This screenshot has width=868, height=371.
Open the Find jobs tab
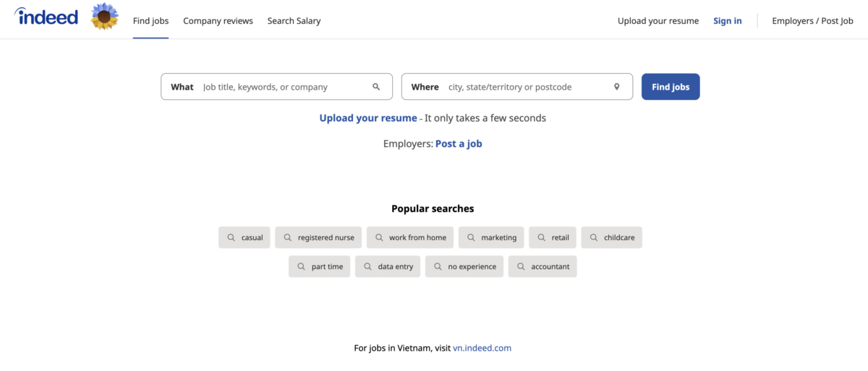click(x=150, y=21)
